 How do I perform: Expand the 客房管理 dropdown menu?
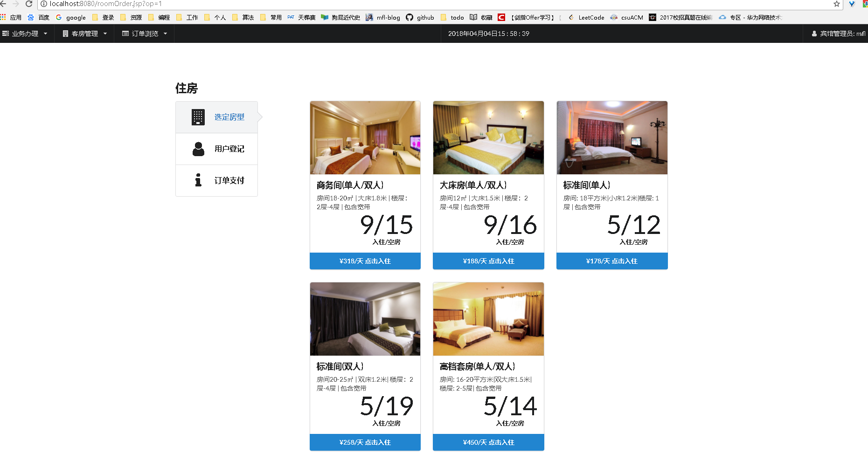[x=84, y=34]
